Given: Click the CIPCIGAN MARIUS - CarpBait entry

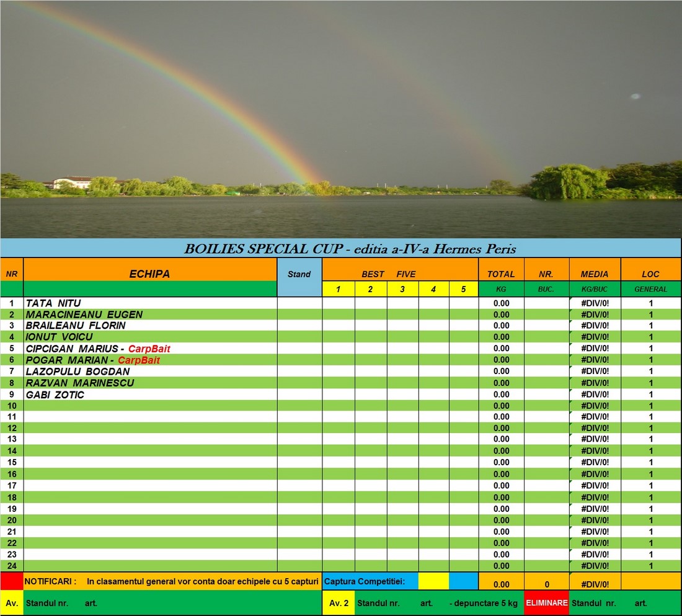Looking at the screenshot, I should click(97, 349).
